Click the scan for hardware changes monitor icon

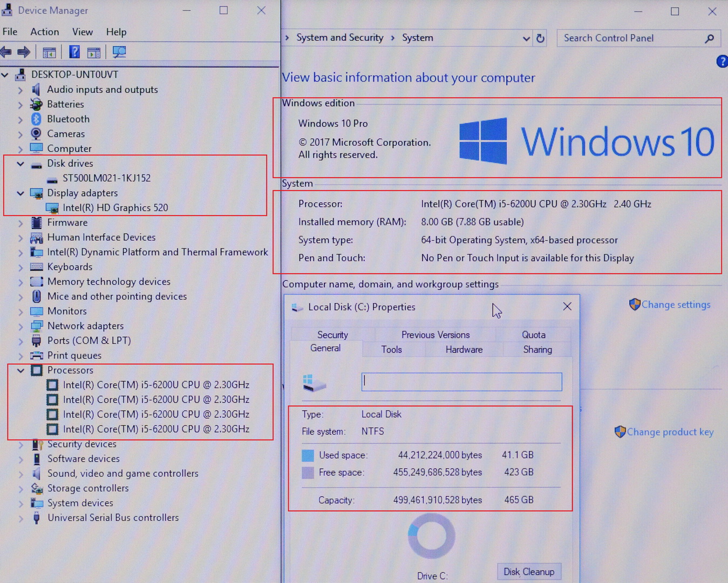point(119,52)
